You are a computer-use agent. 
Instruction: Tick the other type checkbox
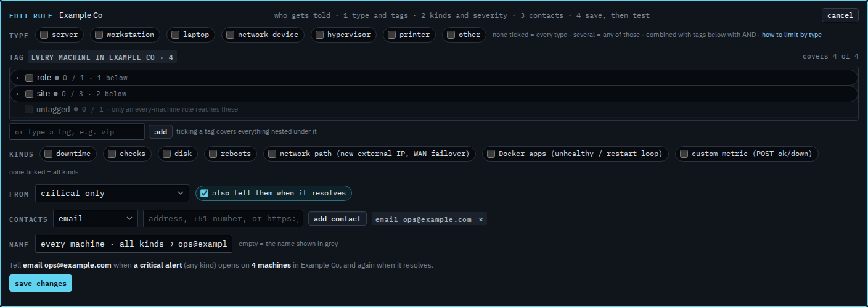click(x=451, y=35)
